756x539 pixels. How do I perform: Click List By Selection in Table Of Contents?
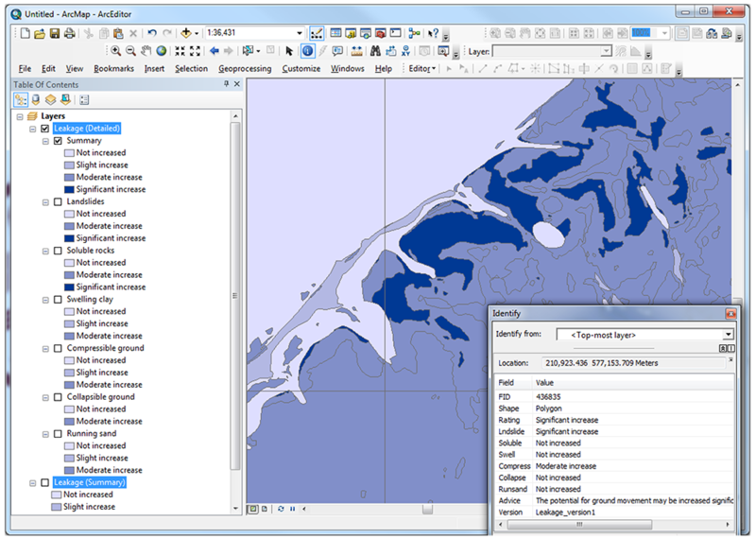click(x=65, y=100)
